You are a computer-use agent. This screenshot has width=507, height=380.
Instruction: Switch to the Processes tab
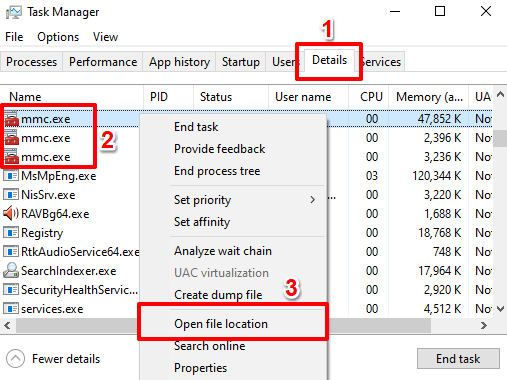(x=31, y=62)
